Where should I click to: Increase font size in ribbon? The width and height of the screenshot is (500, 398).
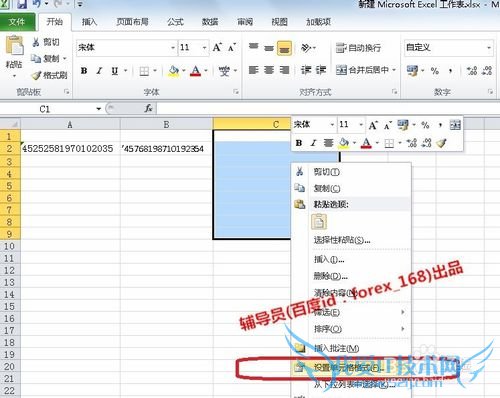pos(217,47)
